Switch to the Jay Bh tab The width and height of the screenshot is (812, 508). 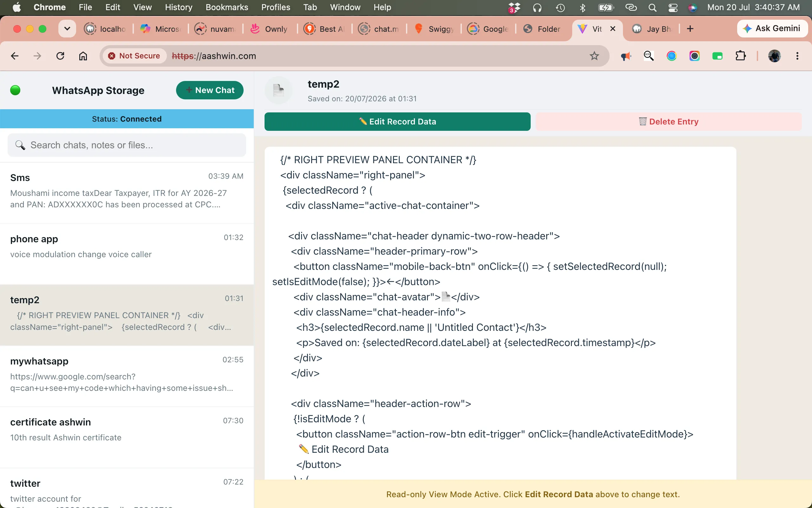[652, 29]
